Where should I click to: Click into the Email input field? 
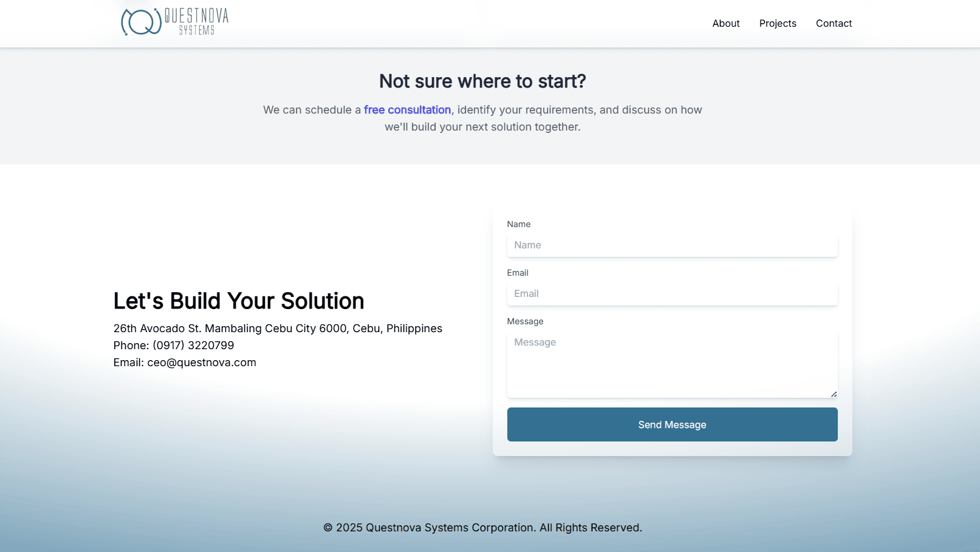click(672, 294)
